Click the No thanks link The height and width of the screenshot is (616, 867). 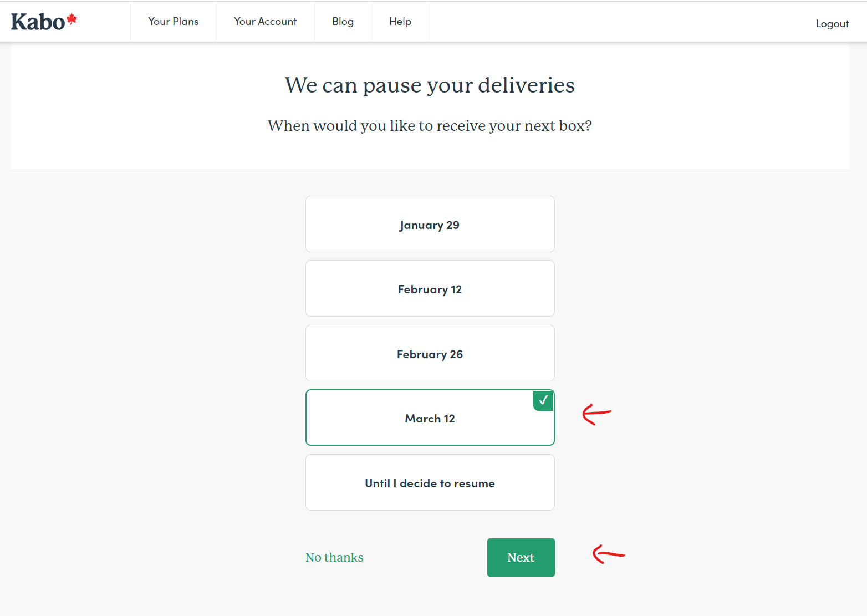point(334,557)
